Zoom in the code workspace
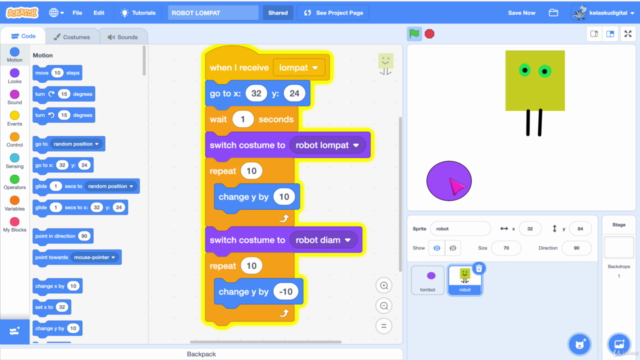The width and height of the screenshot is (640, 360). pyautogui.click(x=384, y=286)
